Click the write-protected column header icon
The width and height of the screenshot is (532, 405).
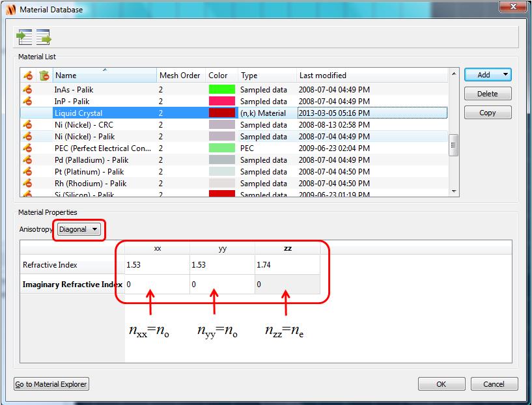click(x=28, y=76)
